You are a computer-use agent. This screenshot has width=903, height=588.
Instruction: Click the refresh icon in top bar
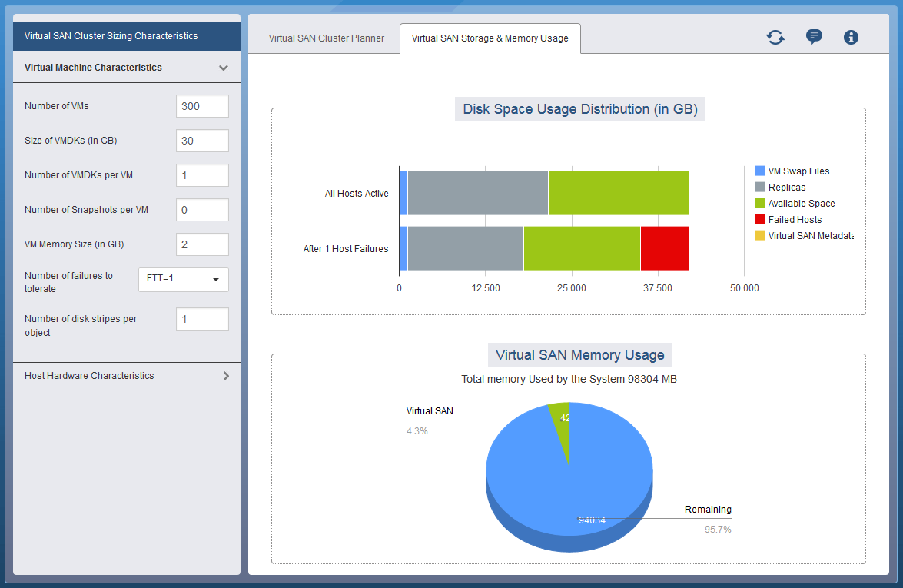pos(775,38)
